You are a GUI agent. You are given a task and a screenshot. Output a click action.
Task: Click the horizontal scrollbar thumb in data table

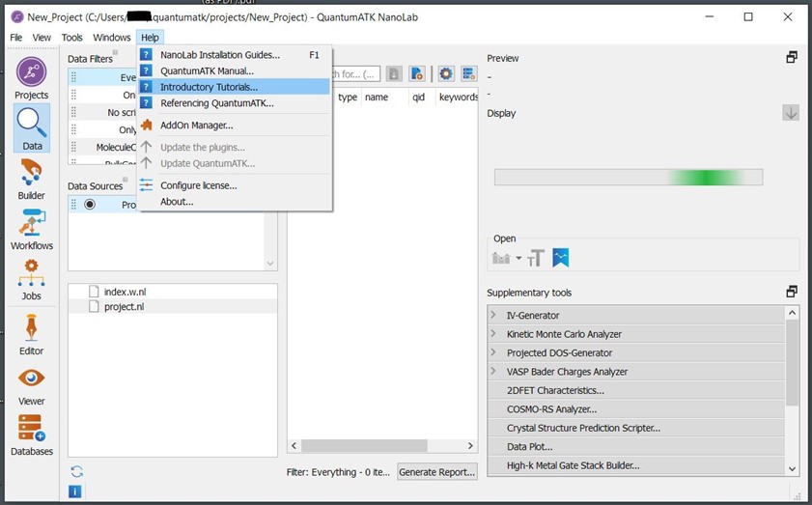(x=365, y=445)
